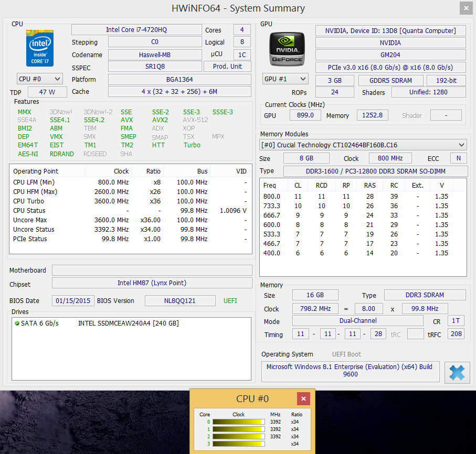This screenshot has height=454, width=476.
Task: Click the ROPs value 24
Action: (x=334, y=92)
